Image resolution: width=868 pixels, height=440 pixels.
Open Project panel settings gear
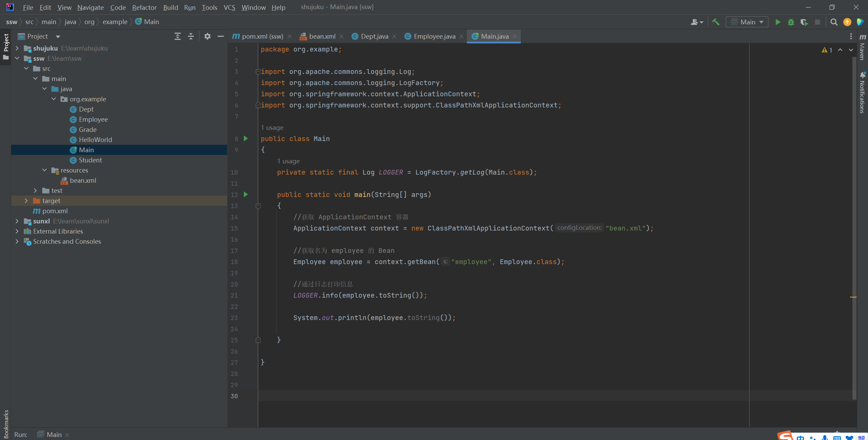coord(208,36)
